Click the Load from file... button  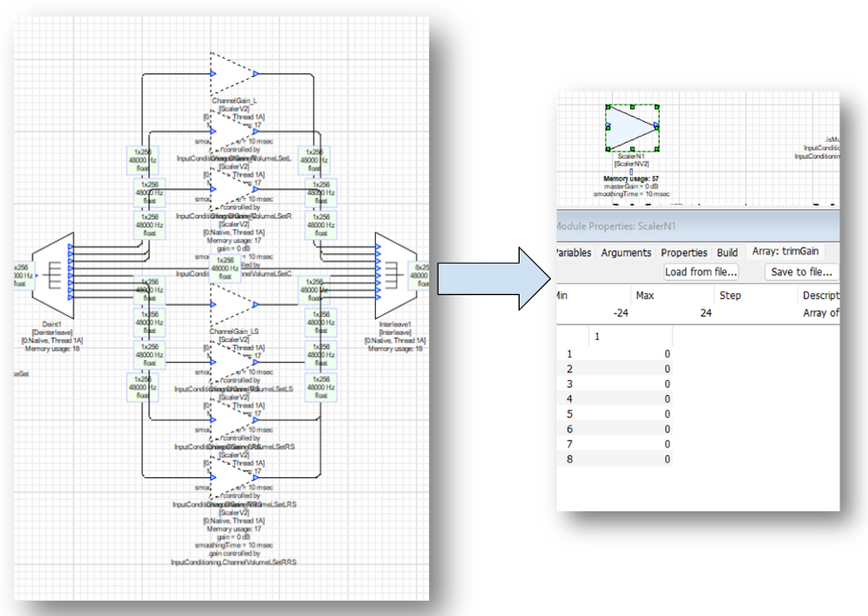(700, 272)
